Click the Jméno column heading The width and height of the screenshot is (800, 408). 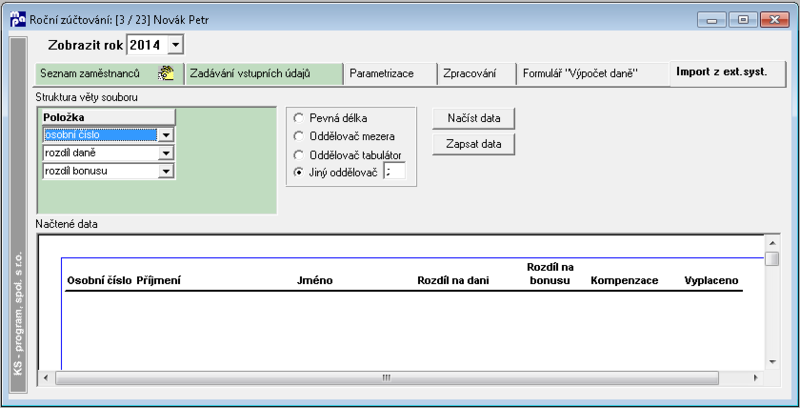(x=315, y=280)
